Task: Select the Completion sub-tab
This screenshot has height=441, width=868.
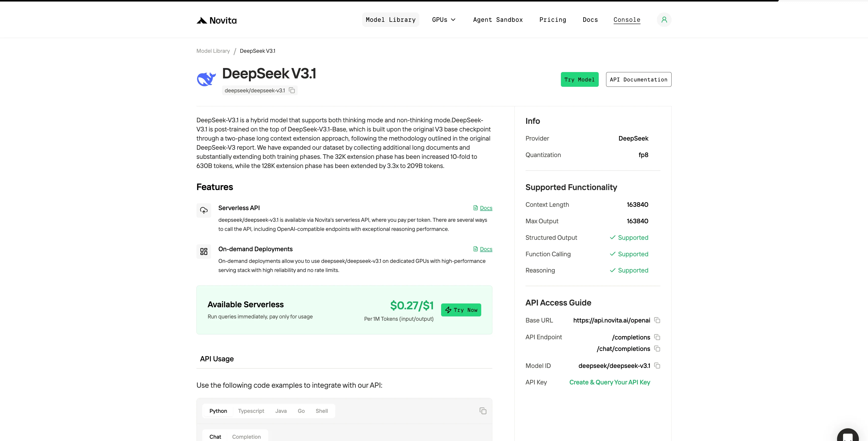Action: [x=246, y=437]
